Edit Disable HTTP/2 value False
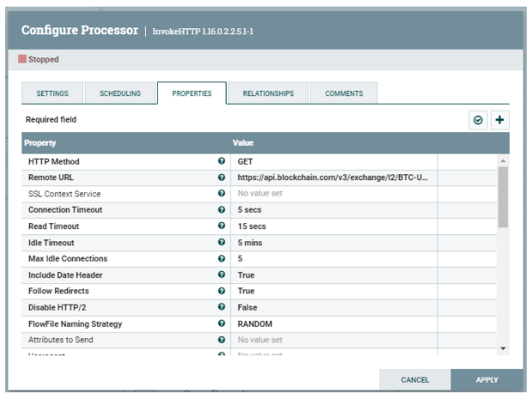Screen dimensions: 532x400 (334, 307)
